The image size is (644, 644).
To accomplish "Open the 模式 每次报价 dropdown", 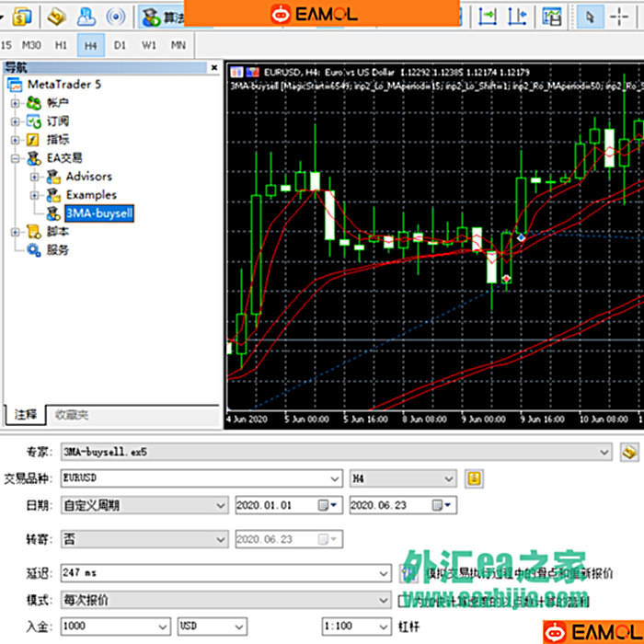I will (384, 600).
